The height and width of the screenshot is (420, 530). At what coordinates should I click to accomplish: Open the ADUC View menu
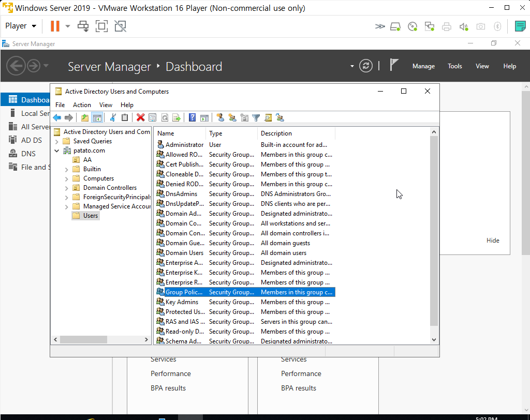click(106, 105)
